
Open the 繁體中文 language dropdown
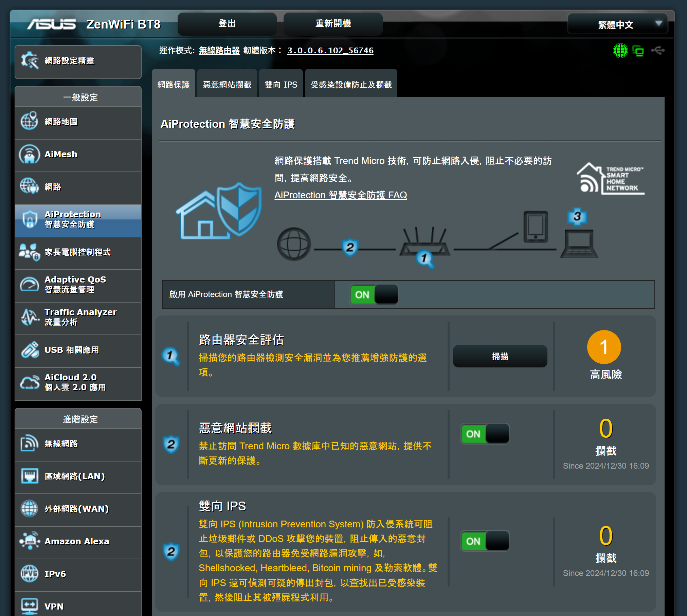pos(617,24)
